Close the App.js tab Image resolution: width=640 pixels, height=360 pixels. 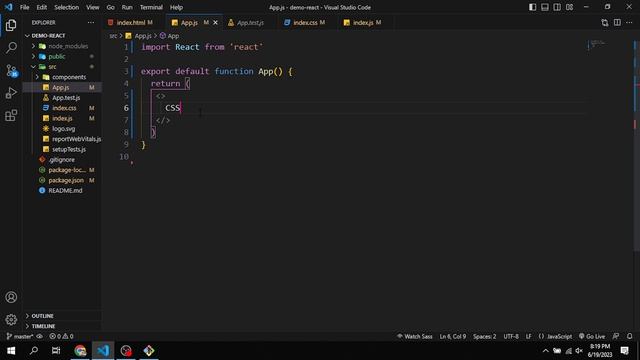pos(216,22)
